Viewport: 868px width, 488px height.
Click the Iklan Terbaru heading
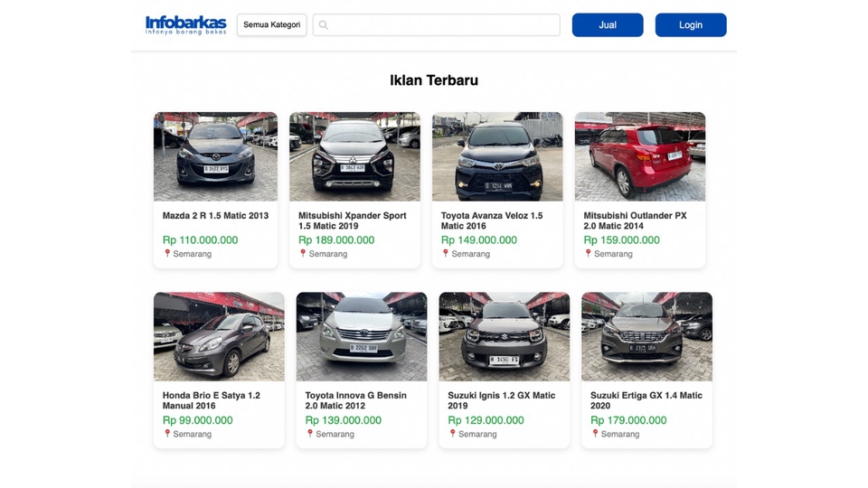pos(434,80)
